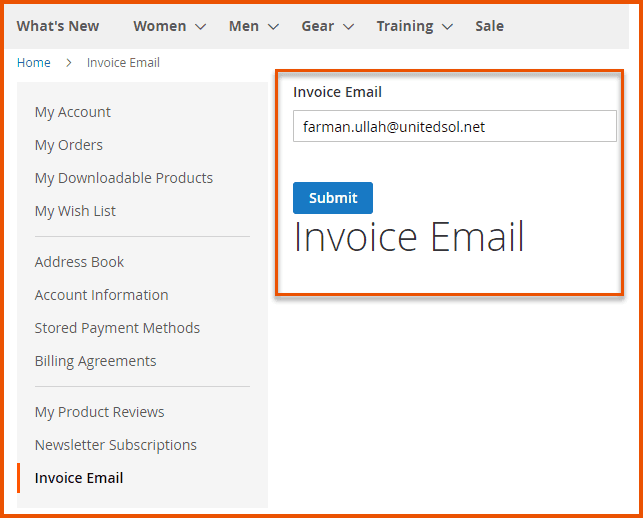Viewport: 643px width, 518px height.
Task: Select Account Information in sidebar
Action: click(x=101, y=295)
